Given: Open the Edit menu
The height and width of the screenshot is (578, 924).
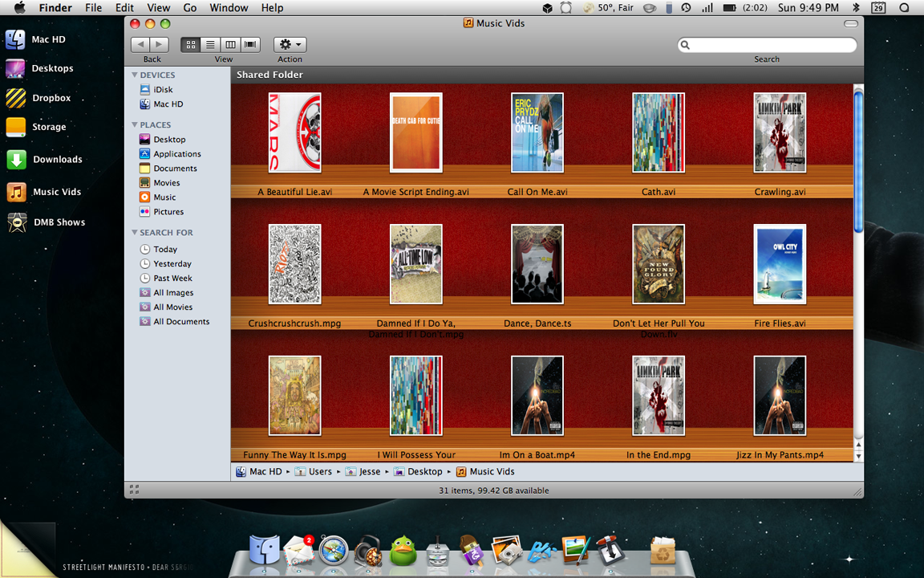Looking at the screenshot, I should click(124, 8).
